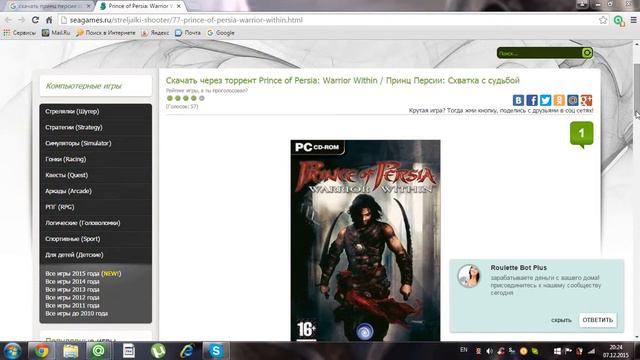Image resolution: width=640 pixels, height=360 pixels.
Task: Reload the page with the refresh icon
Action: pyautogui.click(x=36, y=20)
